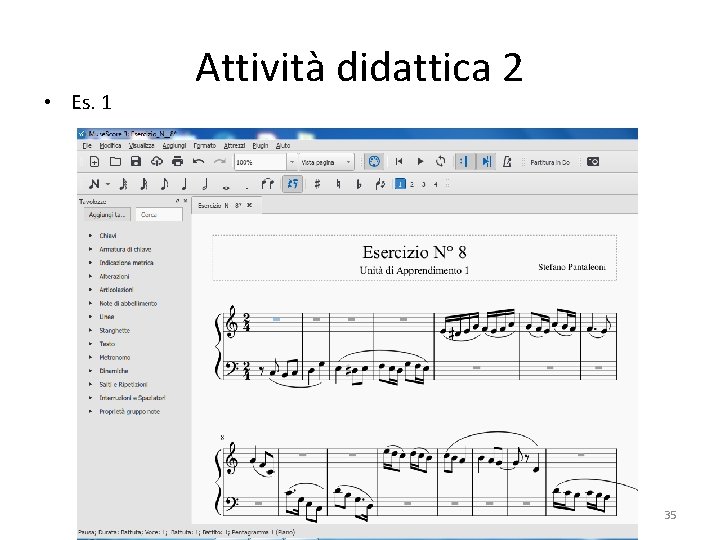Click the camera image capture icon
This screenshot has width=720, height=540.
coord(593,162)
